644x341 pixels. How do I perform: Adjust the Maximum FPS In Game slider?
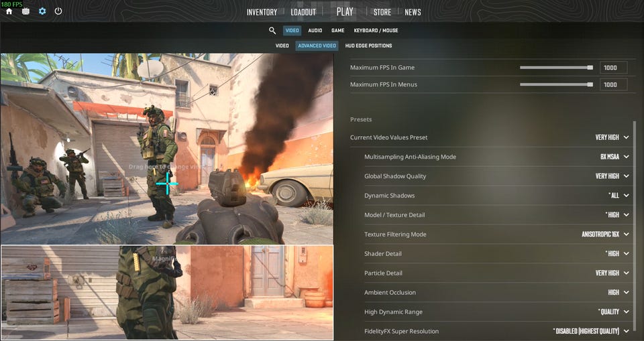[556, 67]
